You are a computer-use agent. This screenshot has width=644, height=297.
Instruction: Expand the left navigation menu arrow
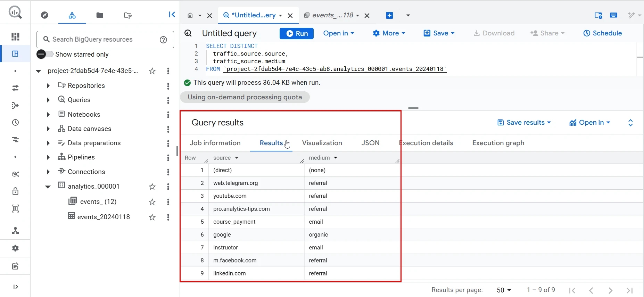pos(15,287)
